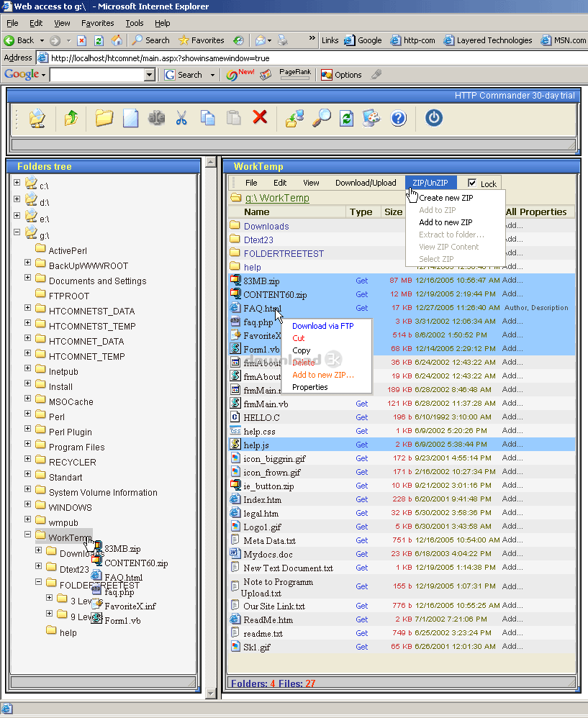Click the Layered Technologies link button
This screenshot has width=588, height=718.
(488, 40)
